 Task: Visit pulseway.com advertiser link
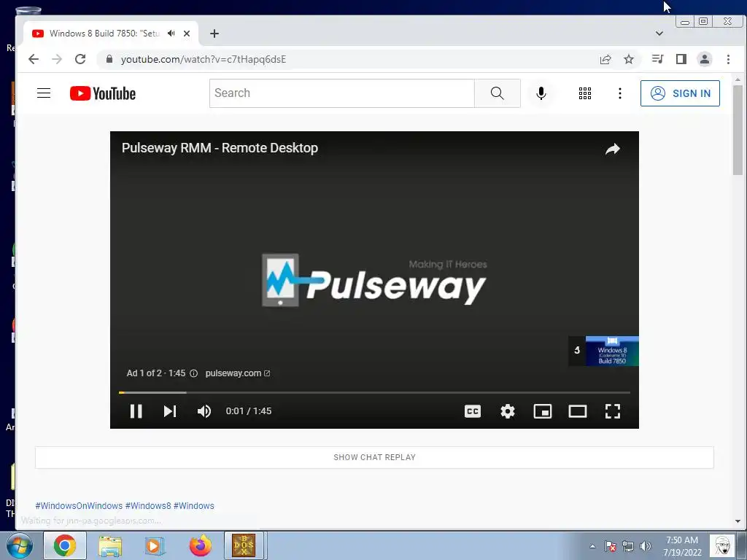pyautogui.click(x=238, y=373)
